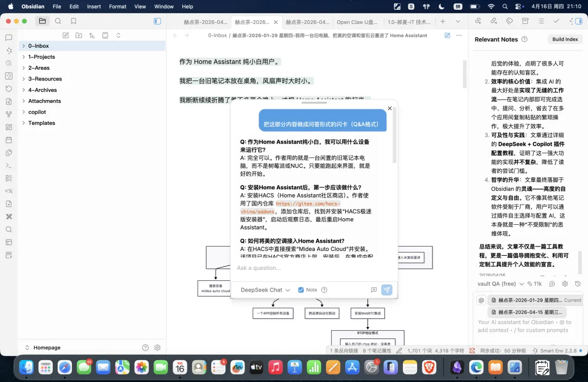Expand the 4-Archives folder

23,90
